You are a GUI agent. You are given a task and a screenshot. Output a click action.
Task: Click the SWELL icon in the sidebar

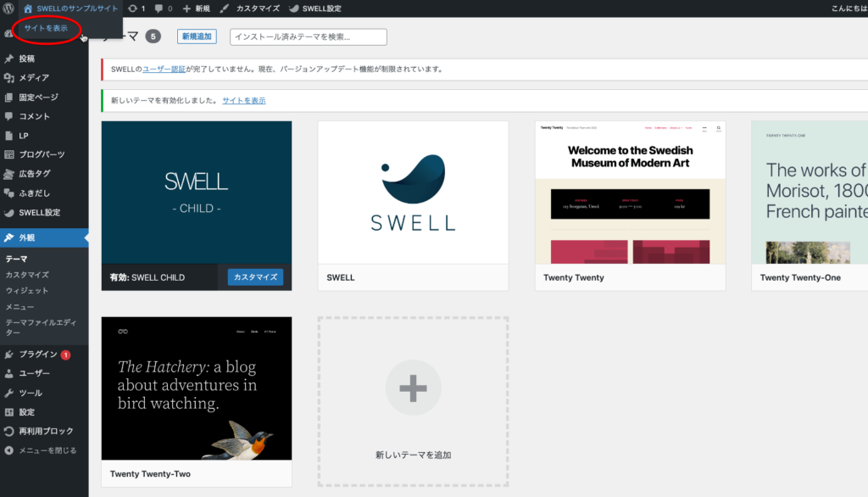pyautogui.click(x=8, y=213)
